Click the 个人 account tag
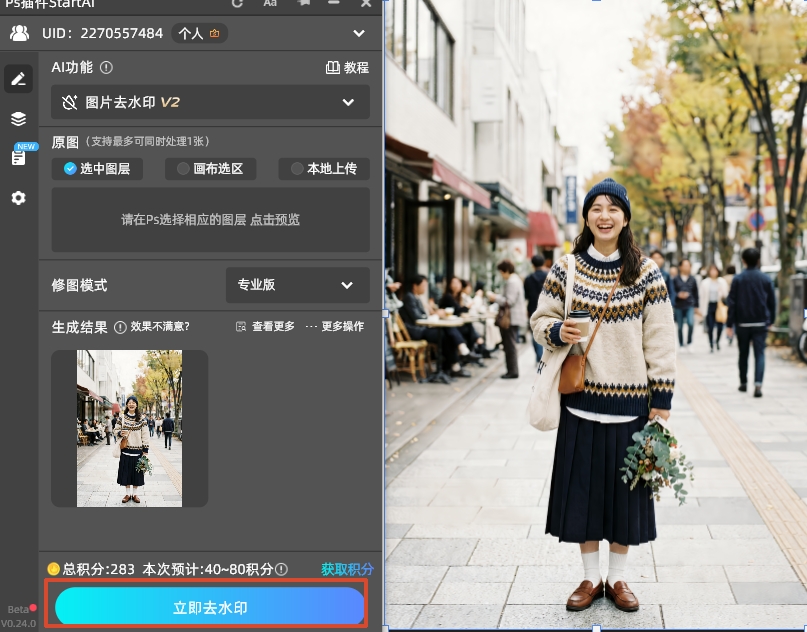The height and width of the screenshot is (632, 807). point(199,32)
